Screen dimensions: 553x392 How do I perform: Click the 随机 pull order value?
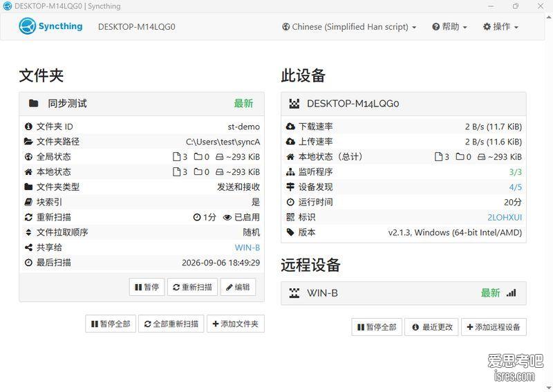(252, 232)
